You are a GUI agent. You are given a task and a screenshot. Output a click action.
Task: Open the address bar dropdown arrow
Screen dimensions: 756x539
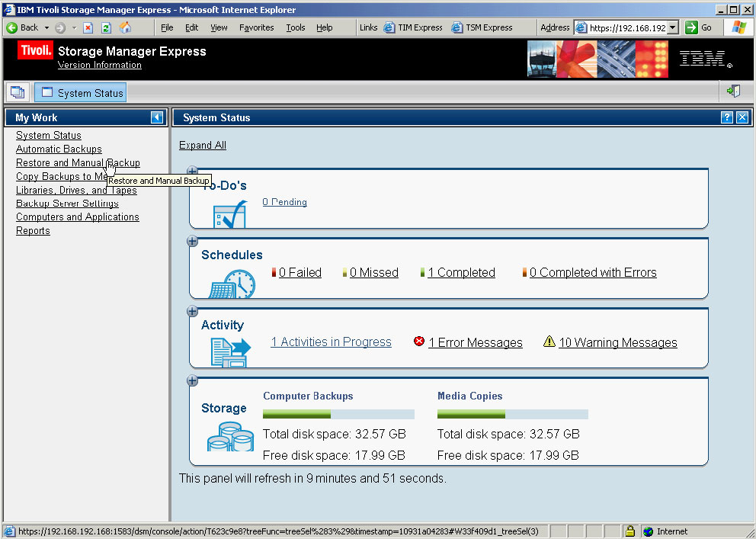coord(673,28)
